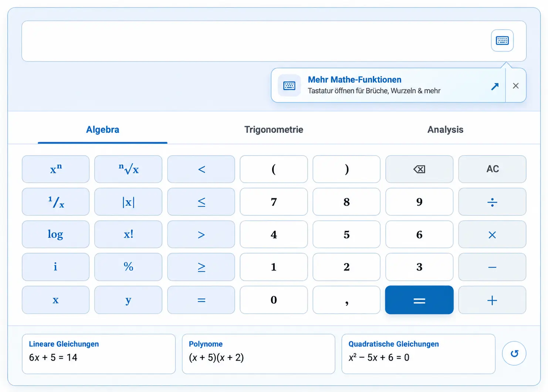548x392 pixels.
Task: Click the less-than-or-equal key
Action: click(x=201, y=202)
